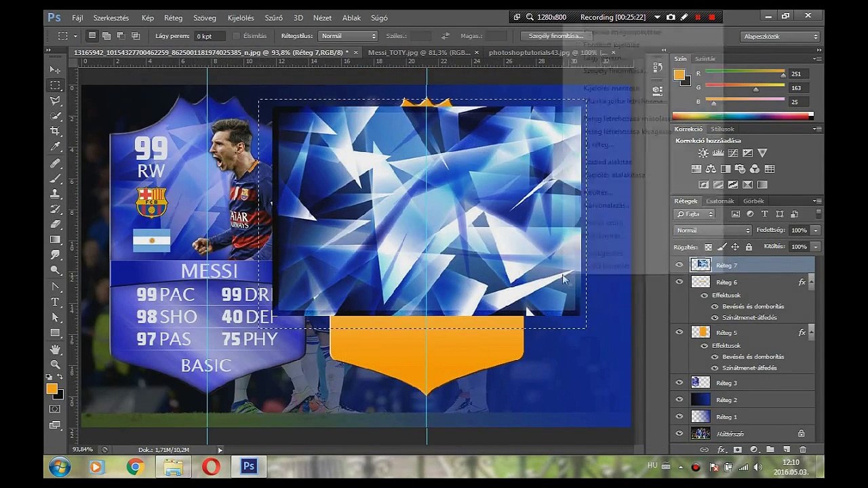Open the layer blend mode dropdown Normál
868x488 pixels.
tap(713, 230)
